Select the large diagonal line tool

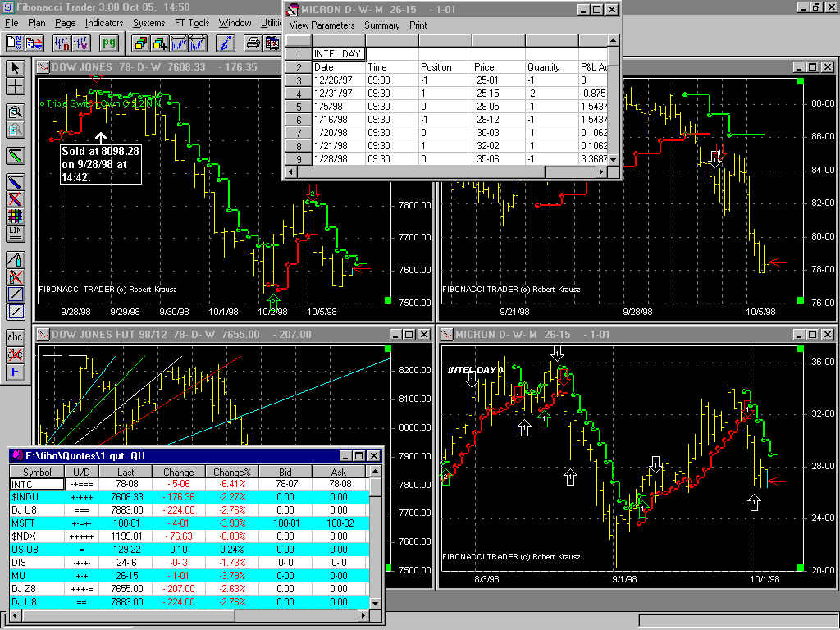pos(15,294)
